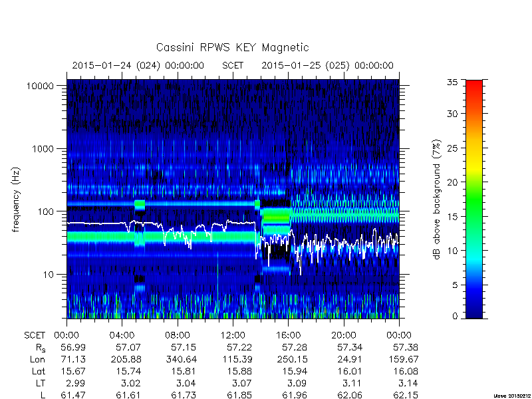Click the "35" color bar tick label
Screen dimensions: 532x399
click(452, 82)
